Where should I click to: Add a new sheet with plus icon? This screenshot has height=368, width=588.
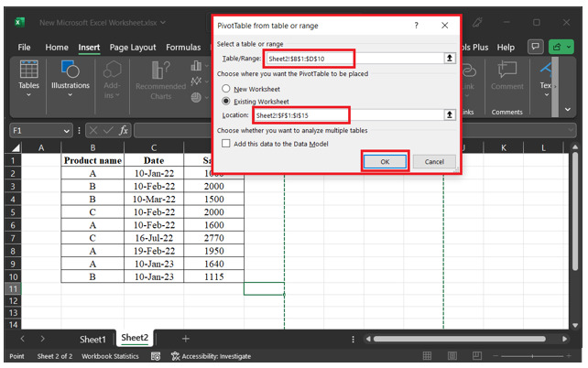click(x=185, y=339)
